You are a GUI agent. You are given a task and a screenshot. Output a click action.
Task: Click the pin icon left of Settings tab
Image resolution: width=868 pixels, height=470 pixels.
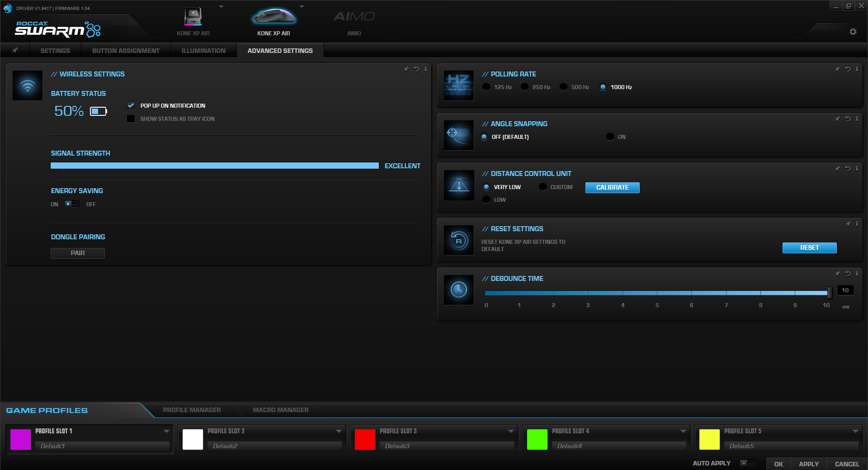pos(15,50)
